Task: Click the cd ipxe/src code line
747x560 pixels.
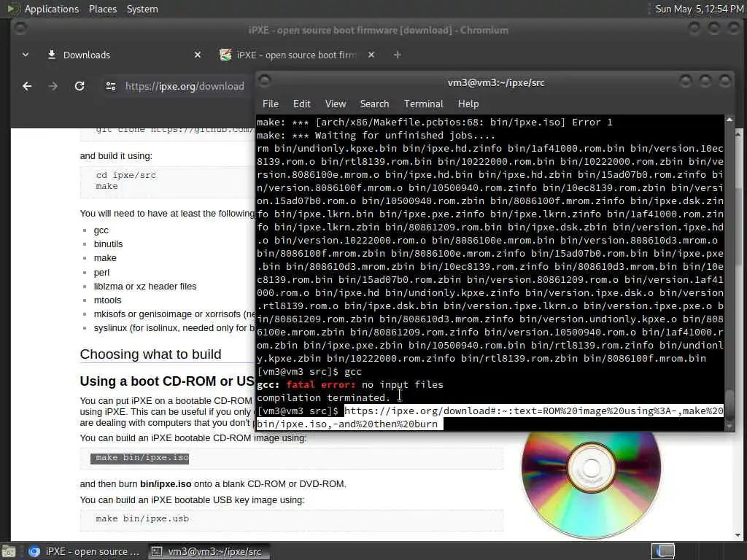Action: [x=125, y=175]
